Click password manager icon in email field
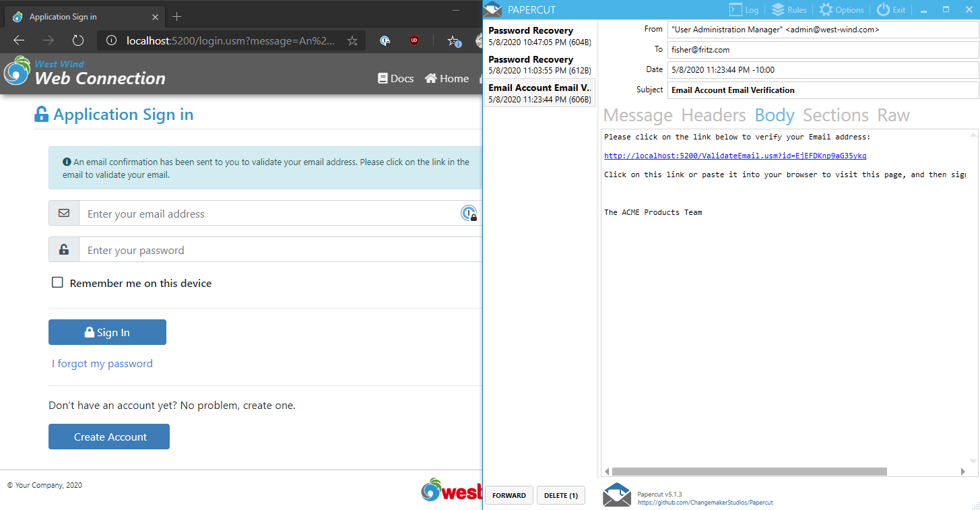 tap(469, 214)
